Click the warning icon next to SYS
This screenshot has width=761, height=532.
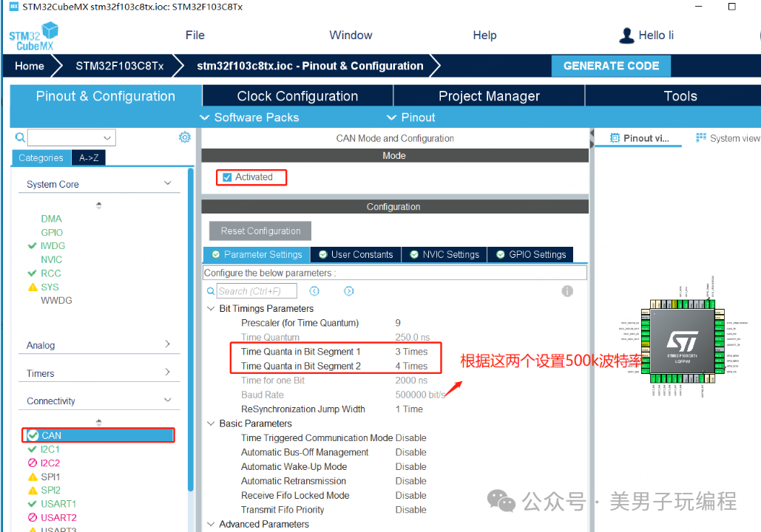pos(33,287)
